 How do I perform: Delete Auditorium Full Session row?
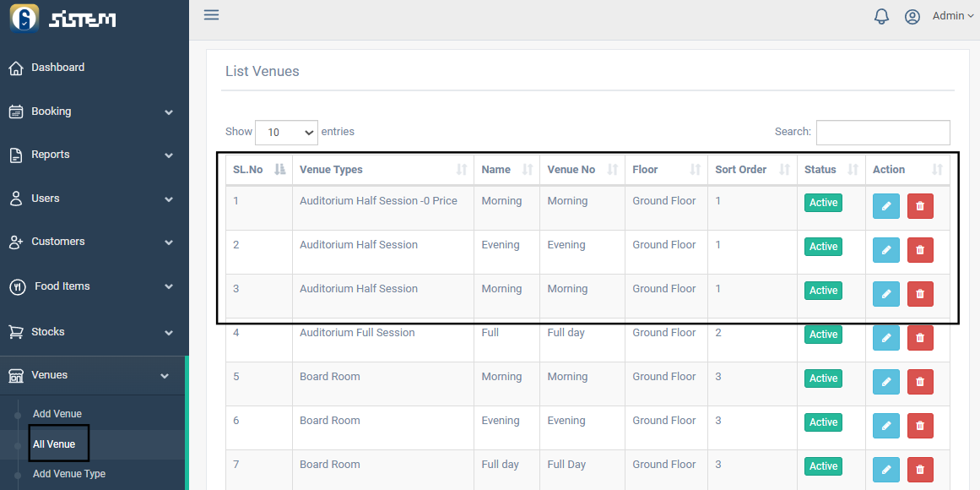point(920,337)
